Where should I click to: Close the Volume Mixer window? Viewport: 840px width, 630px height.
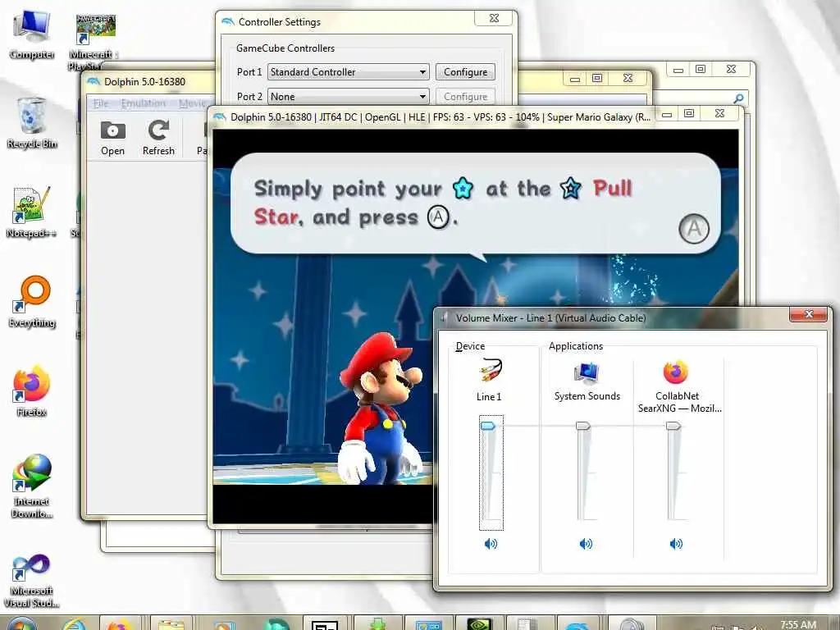coord(809,314)
